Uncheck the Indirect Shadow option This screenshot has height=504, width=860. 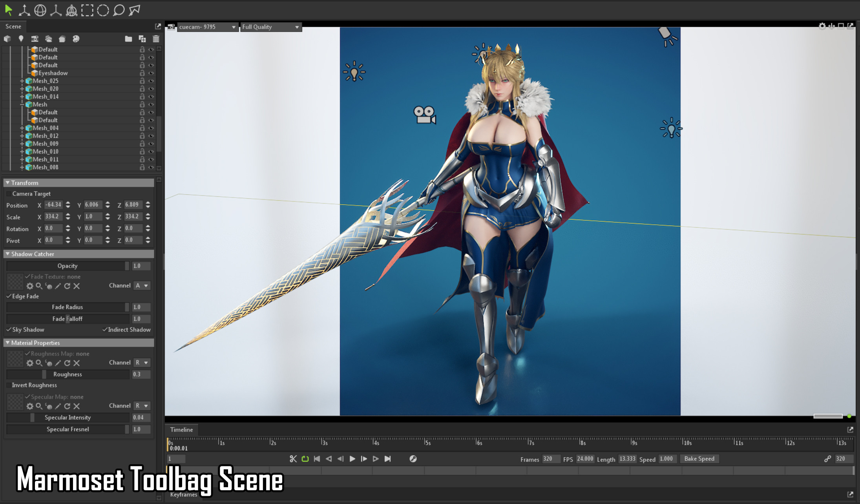(x=105, y=330)
